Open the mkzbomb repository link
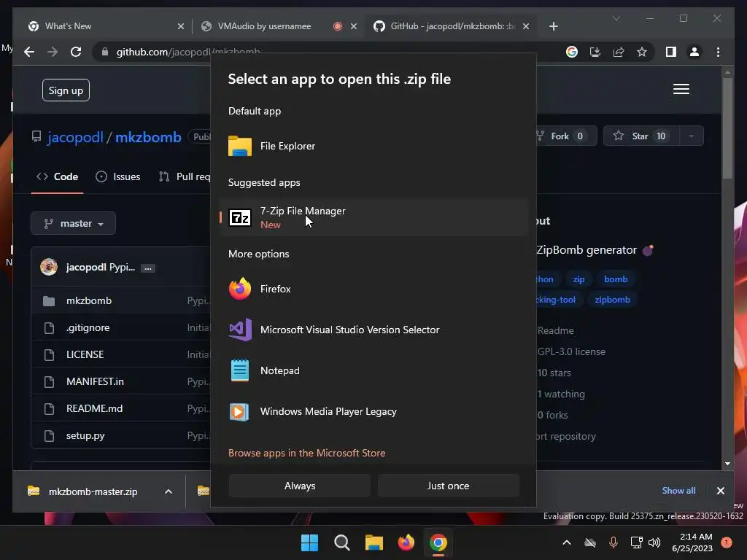Image resolution: width=747 pixels, height=560 pixels. coord(148,137)
